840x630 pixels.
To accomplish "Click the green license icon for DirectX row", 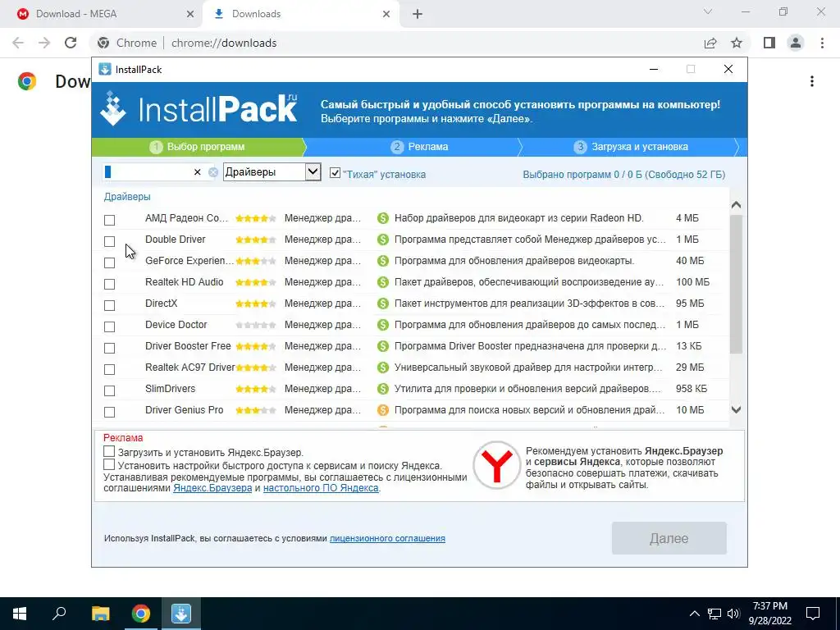I will click(382, 304).
